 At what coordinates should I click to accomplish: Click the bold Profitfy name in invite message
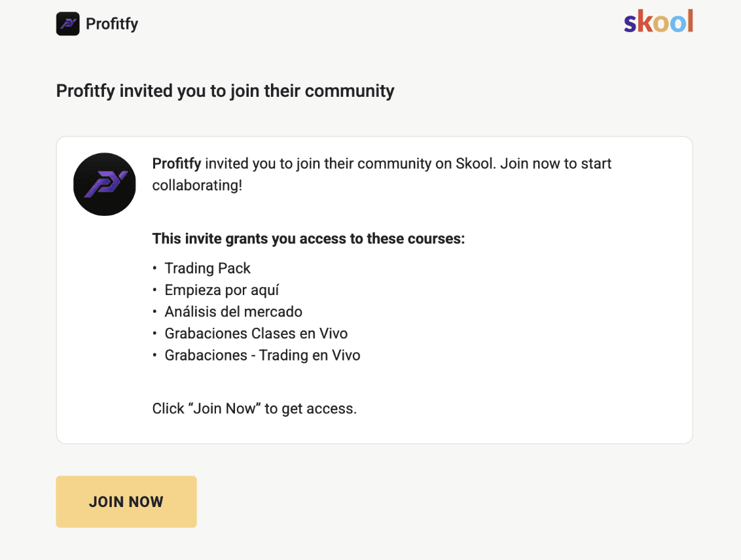coord(177,164)
